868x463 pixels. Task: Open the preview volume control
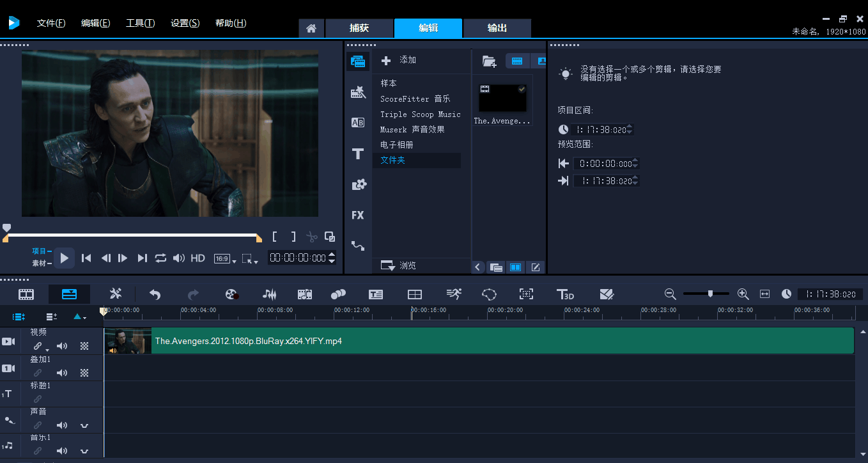(179, 258)
